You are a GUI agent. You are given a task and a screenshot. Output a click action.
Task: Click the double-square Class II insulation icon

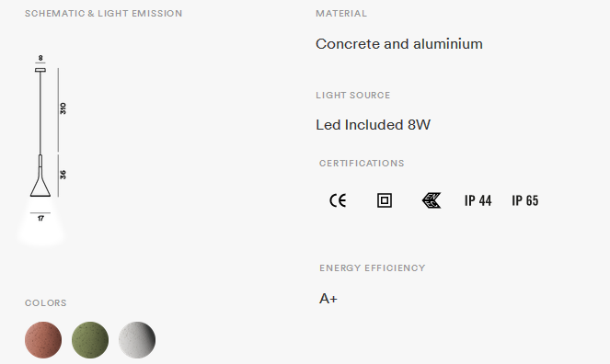click(385, 200)
